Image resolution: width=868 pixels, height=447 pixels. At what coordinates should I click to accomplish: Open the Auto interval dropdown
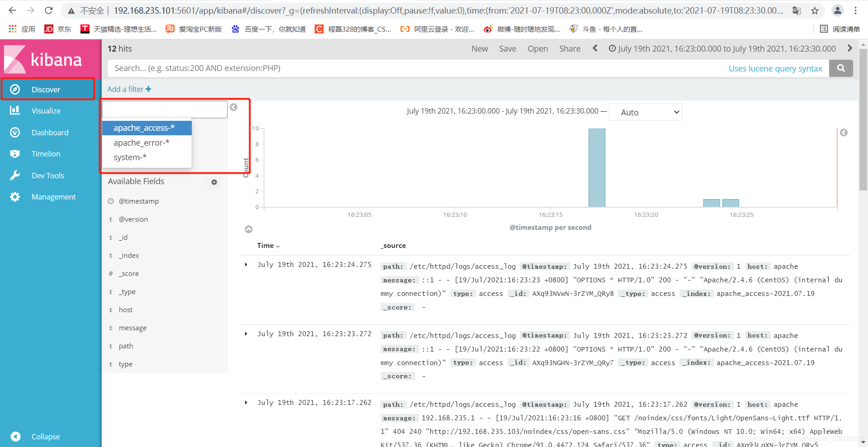[646, 112]
